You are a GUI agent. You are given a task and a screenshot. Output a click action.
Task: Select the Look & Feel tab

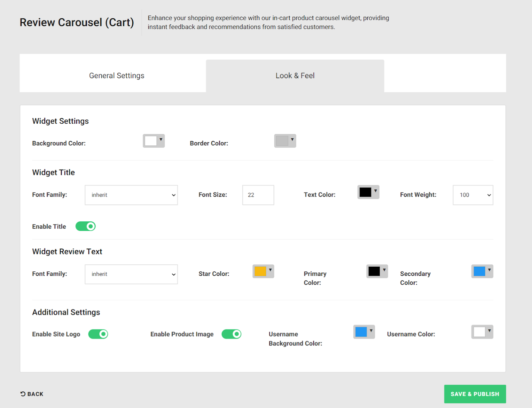(295, 76)
